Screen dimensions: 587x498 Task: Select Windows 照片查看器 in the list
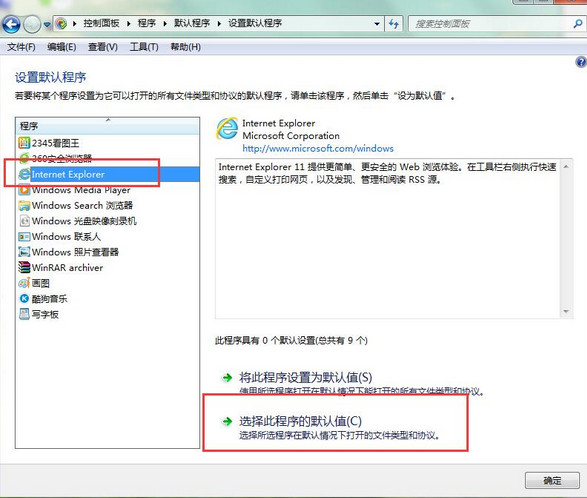click(75, 252)
